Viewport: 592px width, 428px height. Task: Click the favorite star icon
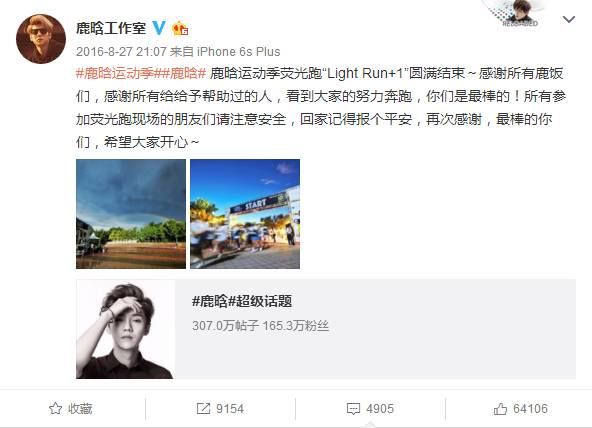pyautogui.click(x=56, y=408)
